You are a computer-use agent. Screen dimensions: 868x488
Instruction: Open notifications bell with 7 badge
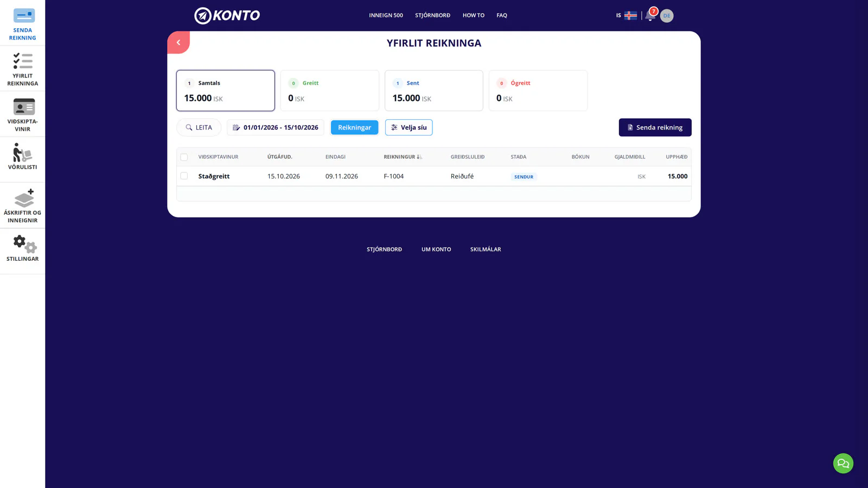650,15
